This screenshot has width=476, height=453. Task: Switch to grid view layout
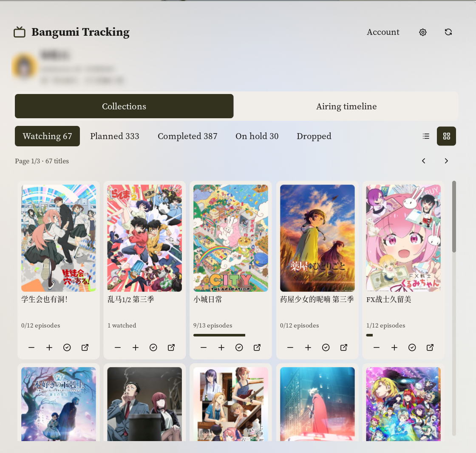click(x=446, y=136)
